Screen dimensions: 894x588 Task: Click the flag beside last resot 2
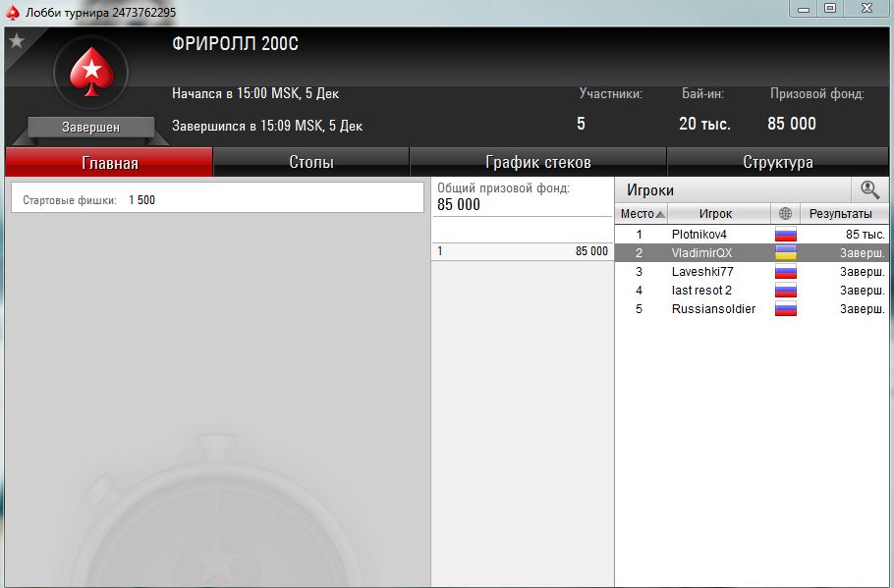pos(785,291)
